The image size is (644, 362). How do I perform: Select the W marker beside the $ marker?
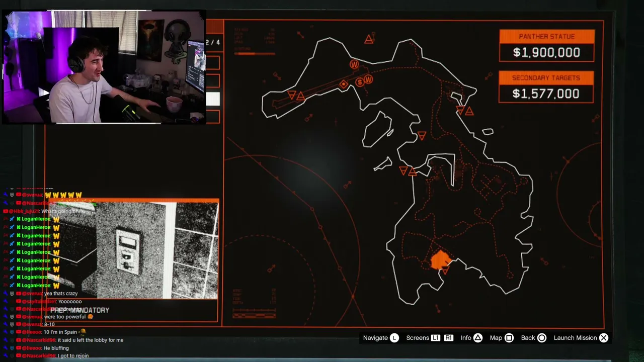(368, 79)
